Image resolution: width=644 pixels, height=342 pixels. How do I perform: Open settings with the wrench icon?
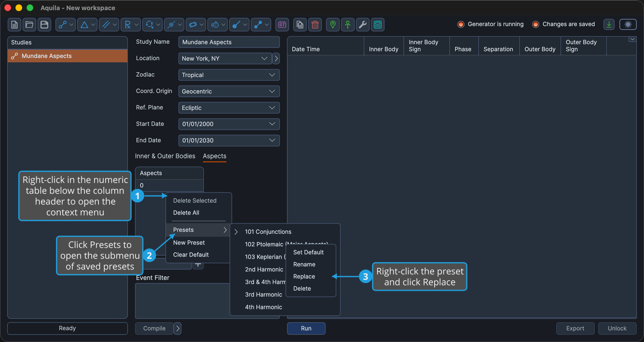click(x=363, y=25)
